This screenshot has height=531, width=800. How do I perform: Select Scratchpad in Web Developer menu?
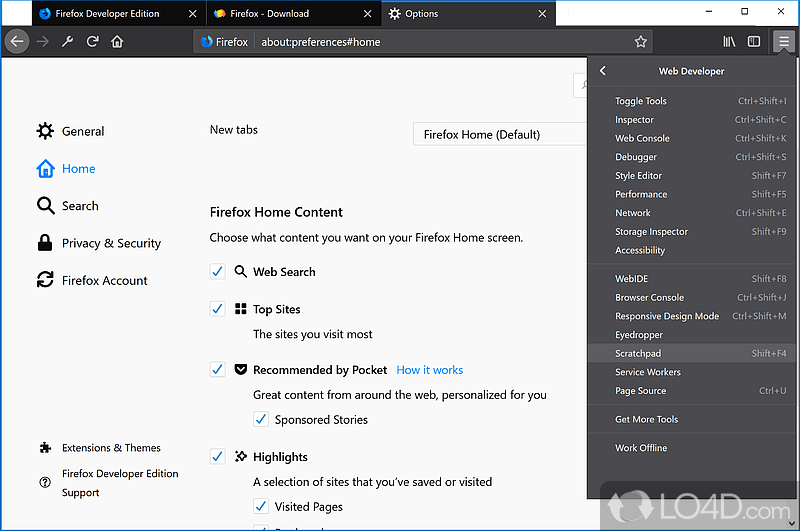tap(691, 353)
